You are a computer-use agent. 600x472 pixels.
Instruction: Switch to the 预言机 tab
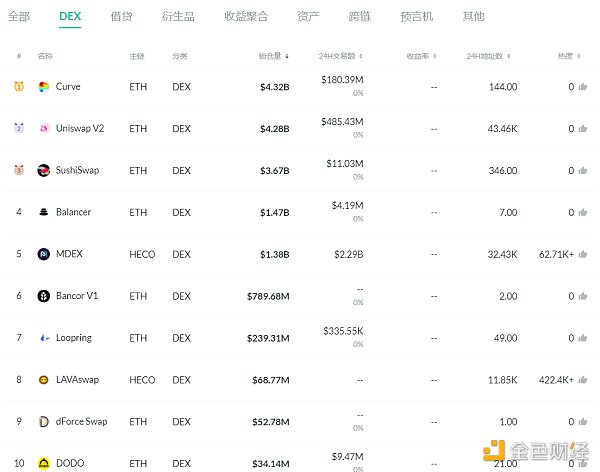[416, 16]
